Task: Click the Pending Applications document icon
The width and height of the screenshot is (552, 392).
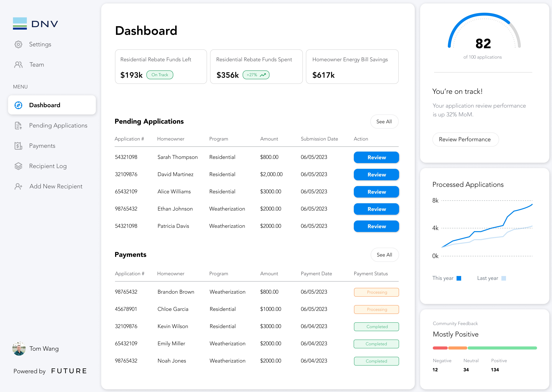Action: click(x=18, y=126)
